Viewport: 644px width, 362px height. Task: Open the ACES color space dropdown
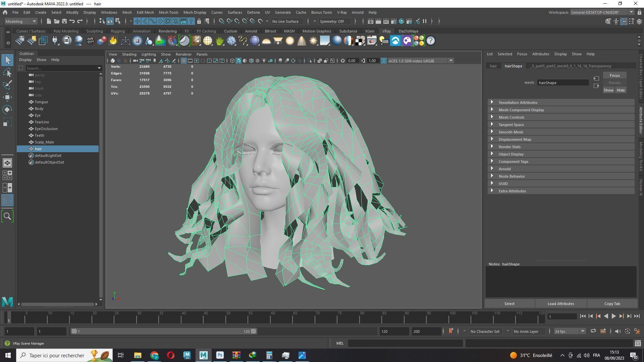(x=421, y=61)
